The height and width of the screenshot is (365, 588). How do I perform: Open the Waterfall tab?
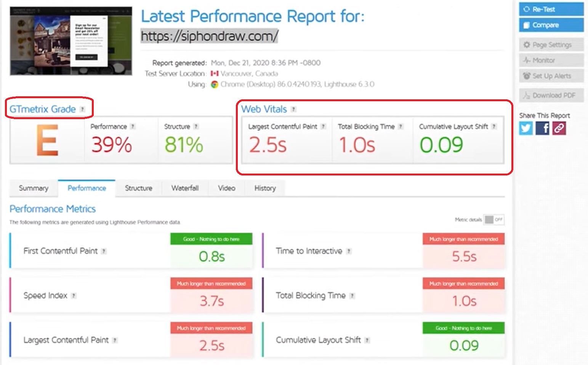pyautogui.click(x=185, y=188)
